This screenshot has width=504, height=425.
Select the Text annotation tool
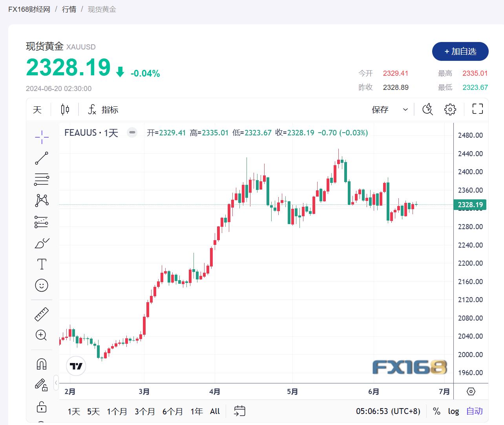42,264
